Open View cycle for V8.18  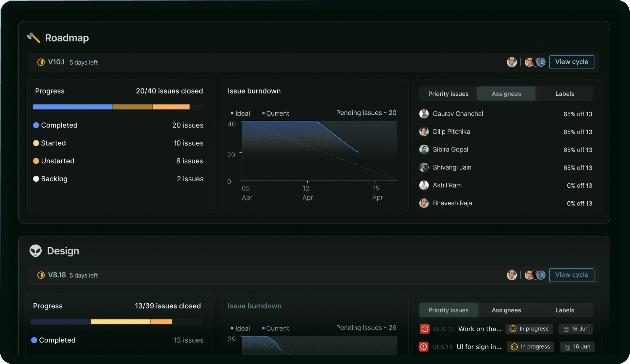(x=572, y=275)
